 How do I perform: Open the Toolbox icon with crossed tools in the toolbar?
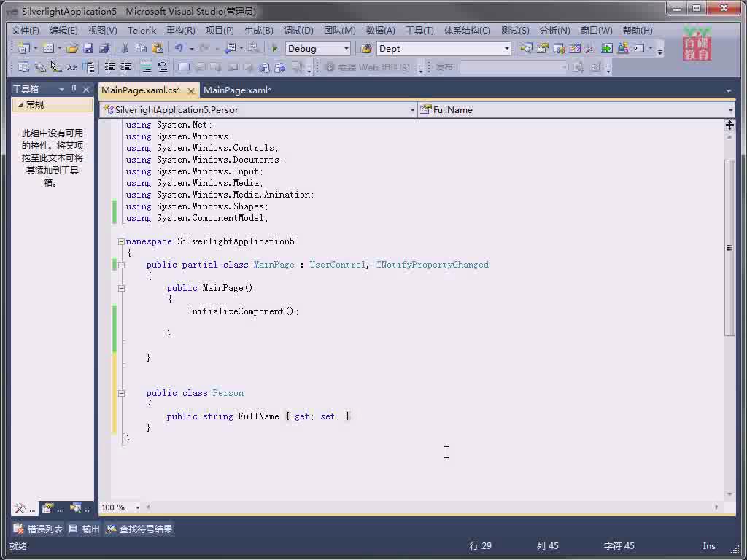point(590,48)
